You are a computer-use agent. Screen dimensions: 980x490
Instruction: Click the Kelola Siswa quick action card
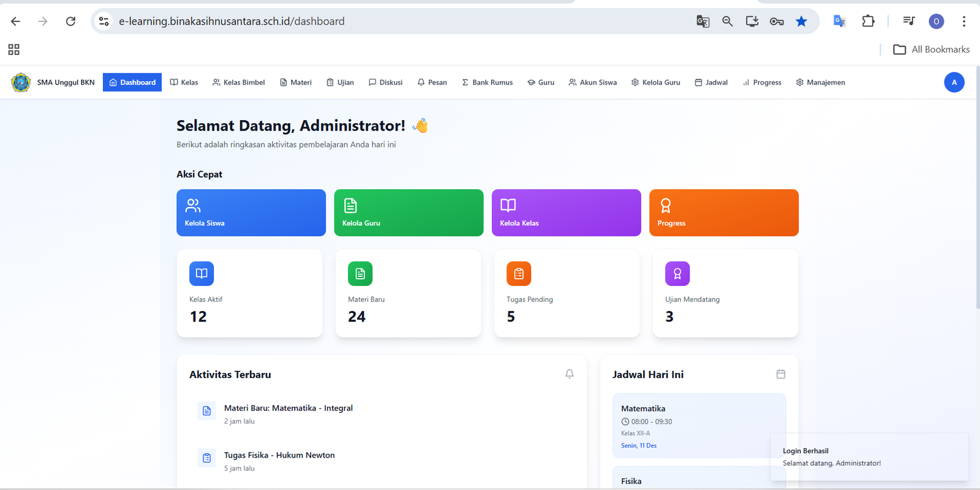[251, 213]
